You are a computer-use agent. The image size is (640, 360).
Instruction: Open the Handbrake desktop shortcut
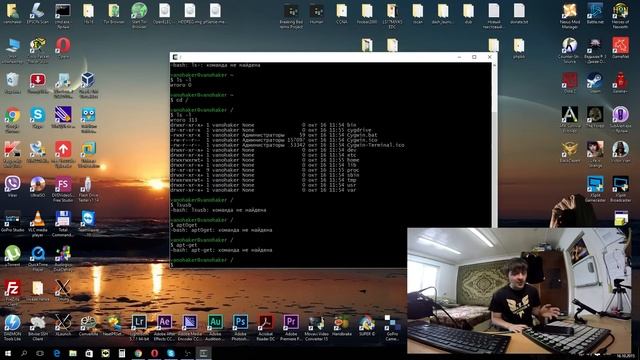(x=342, y=325)
